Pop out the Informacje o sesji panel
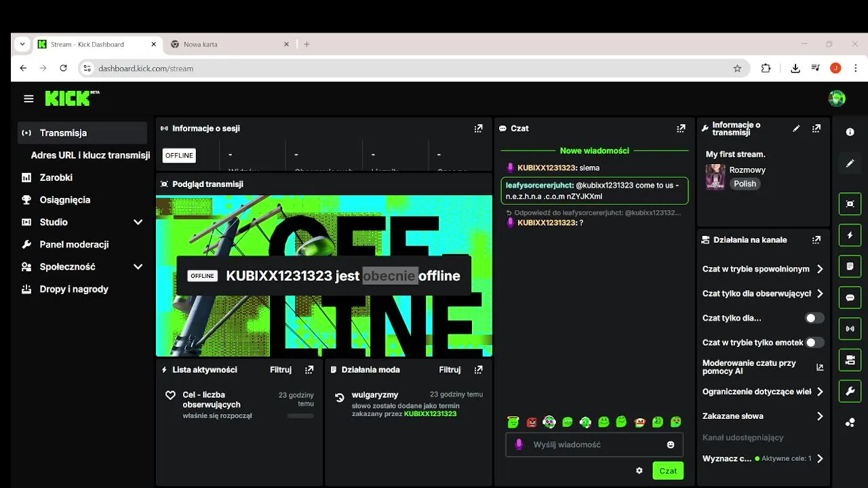868x488 pixels. pos(478,128)
